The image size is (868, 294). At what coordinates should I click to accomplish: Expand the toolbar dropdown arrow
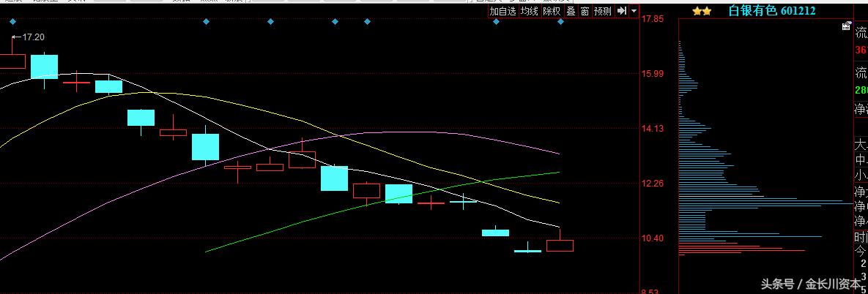[634, 11]
